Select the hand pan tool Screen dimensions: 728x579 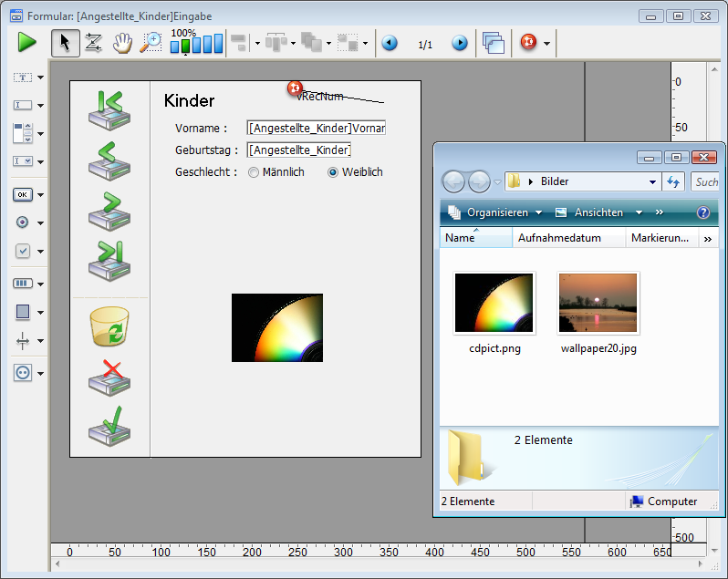121,43
